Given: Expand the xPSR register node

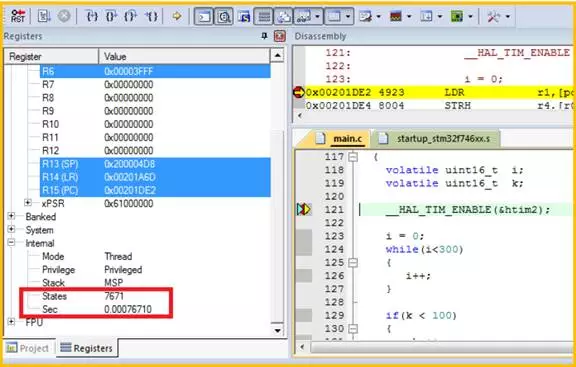Looking at the screenshot, I should click(28, 203).
